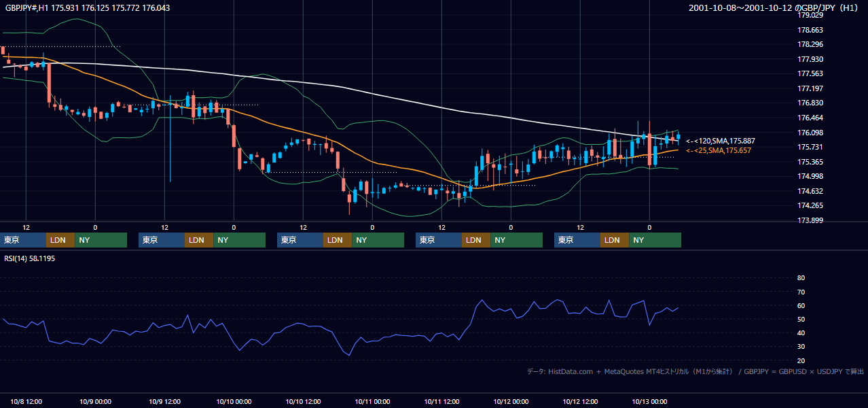
Task: Click price axis value 176.464
Action: click(x=810, y=118)
